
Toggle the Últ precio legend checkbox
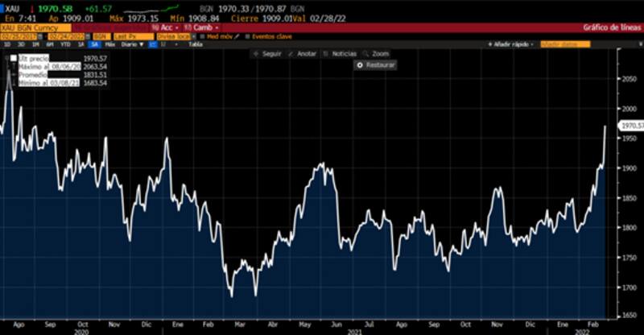point(14,59)
